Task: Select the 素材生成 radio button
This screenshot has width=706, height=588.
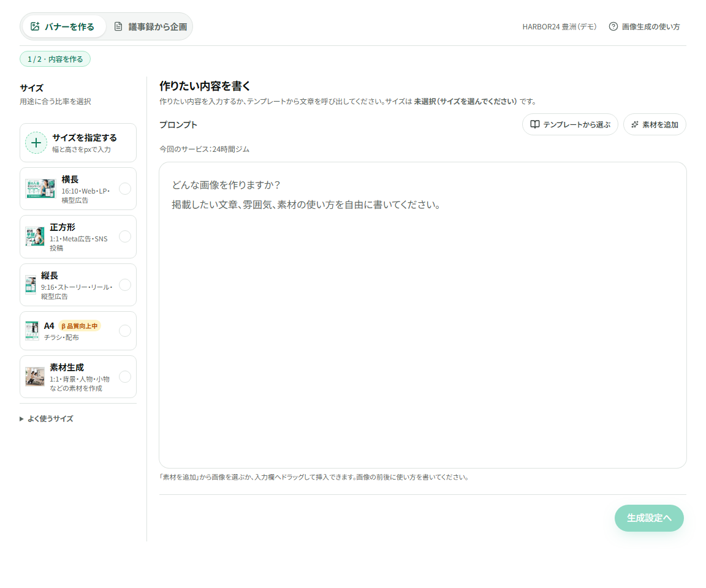Action: pos(125,377)
